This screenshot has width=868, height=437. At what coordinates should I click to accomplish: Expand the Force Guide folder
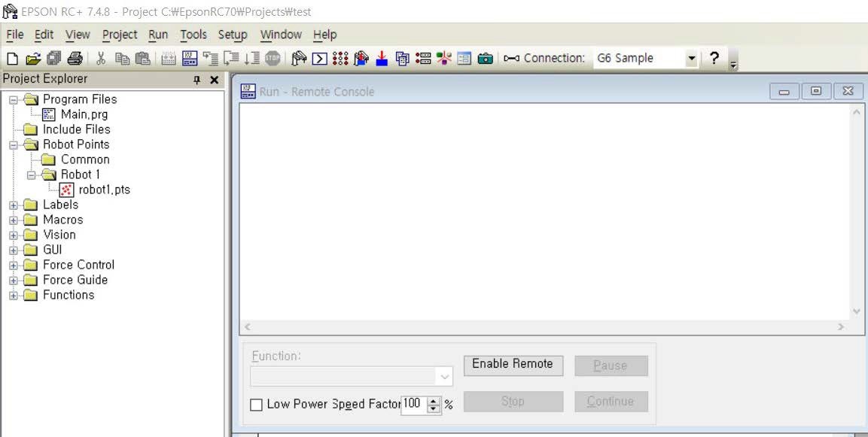(14, 281)
